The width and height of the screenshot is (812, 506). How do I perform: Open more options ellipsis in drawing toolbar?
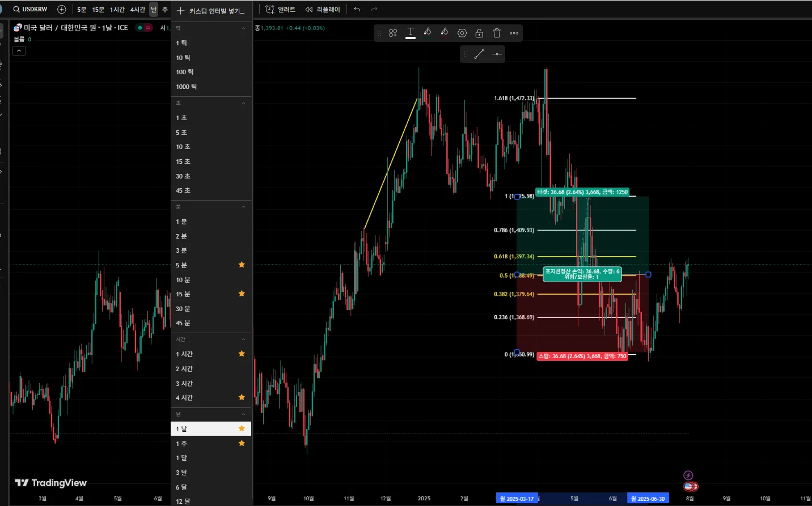tap(514, 33)
